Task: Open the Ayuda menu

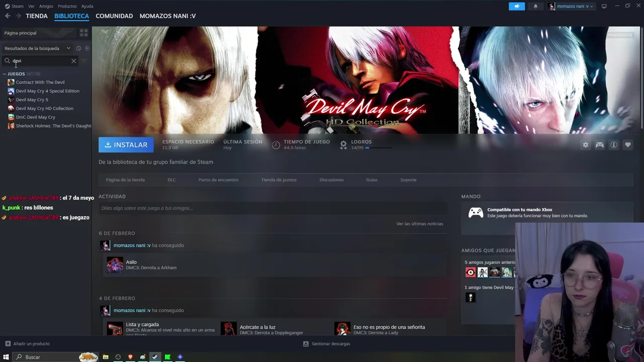Action: click(x=87, y=6)
